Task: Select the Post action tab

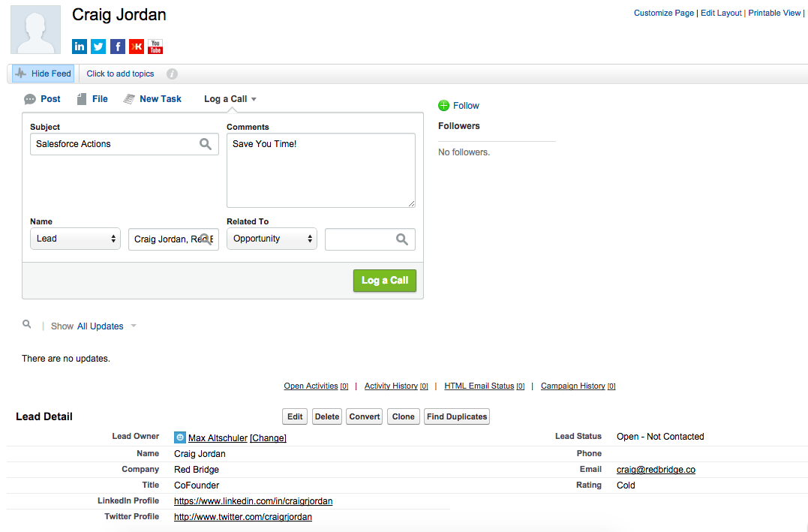Action: click(x=42, y=99)
